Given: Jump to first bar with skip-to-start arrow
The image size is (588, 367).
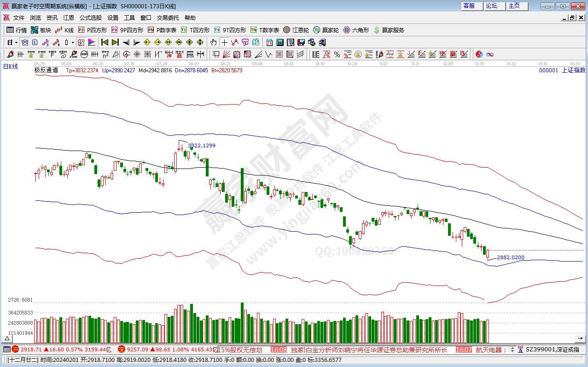Looking at the screenshot, I should coord(105,42).
